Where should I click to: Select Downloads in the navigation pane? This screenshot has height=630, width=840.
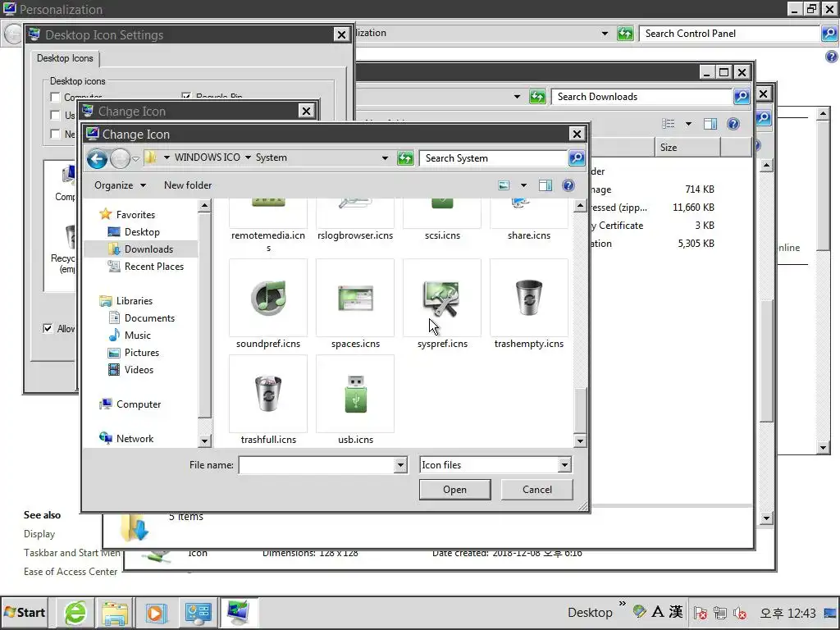click(148, 249)
